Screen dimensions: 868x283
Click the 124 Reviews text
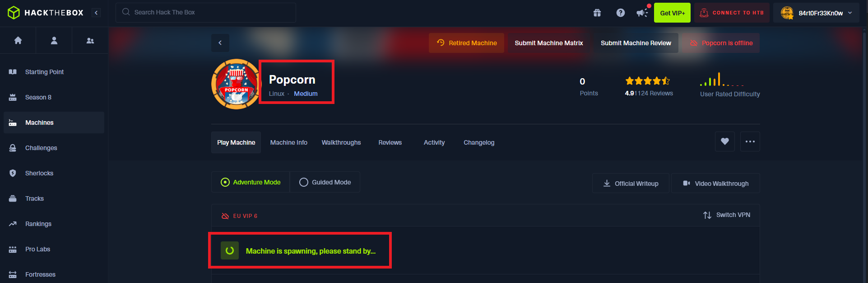point(654,93)
